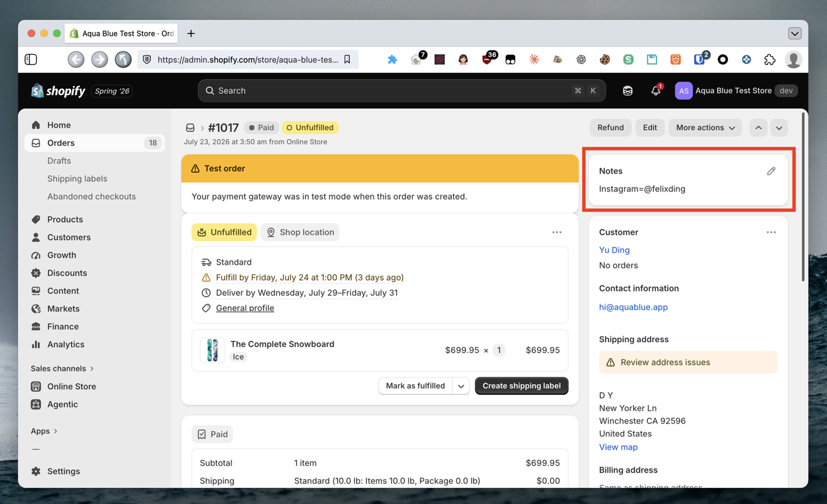
Task: Click Create shipping label
Action: 521,386
